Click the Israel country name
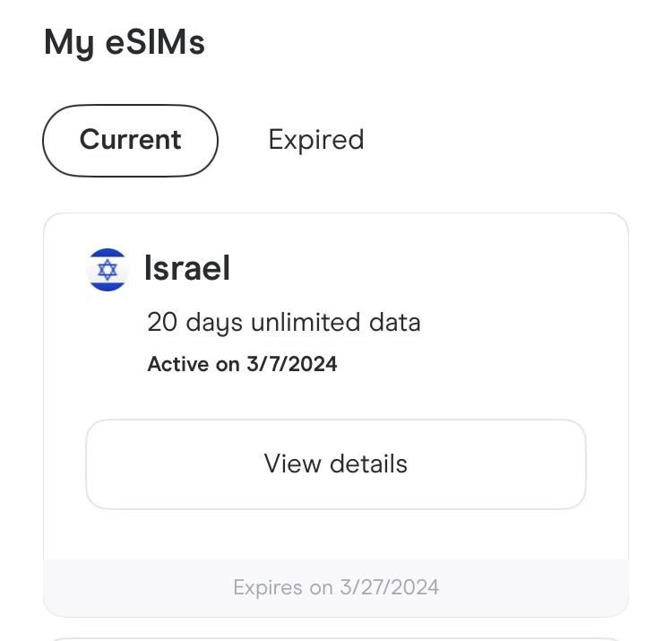 point(187,268)
